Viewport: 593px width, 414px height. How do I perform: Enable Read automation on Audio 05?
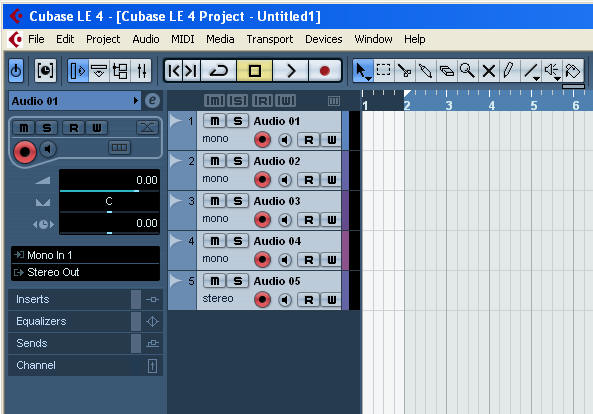pyautogui.click(x=309, y=300)
